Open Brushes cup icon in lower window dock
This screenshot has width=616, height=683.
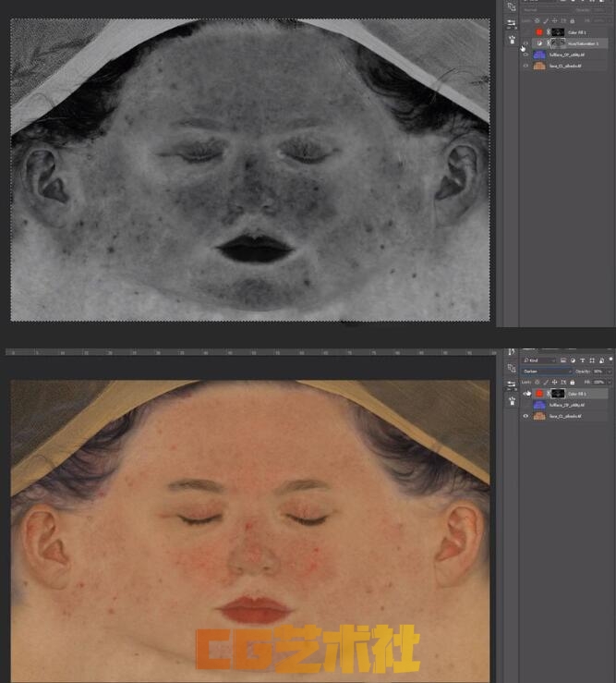(x=512, y=401)
